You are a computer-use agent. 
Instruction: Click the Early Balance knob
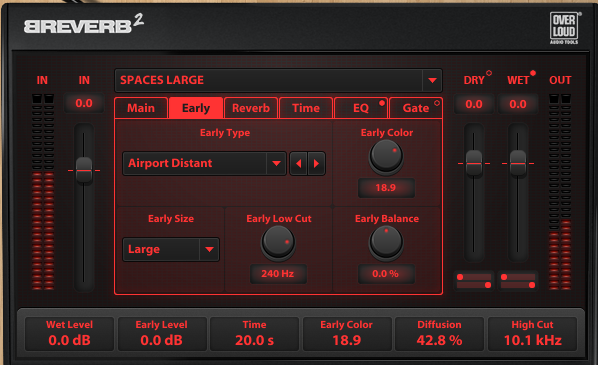click(386, 243)
